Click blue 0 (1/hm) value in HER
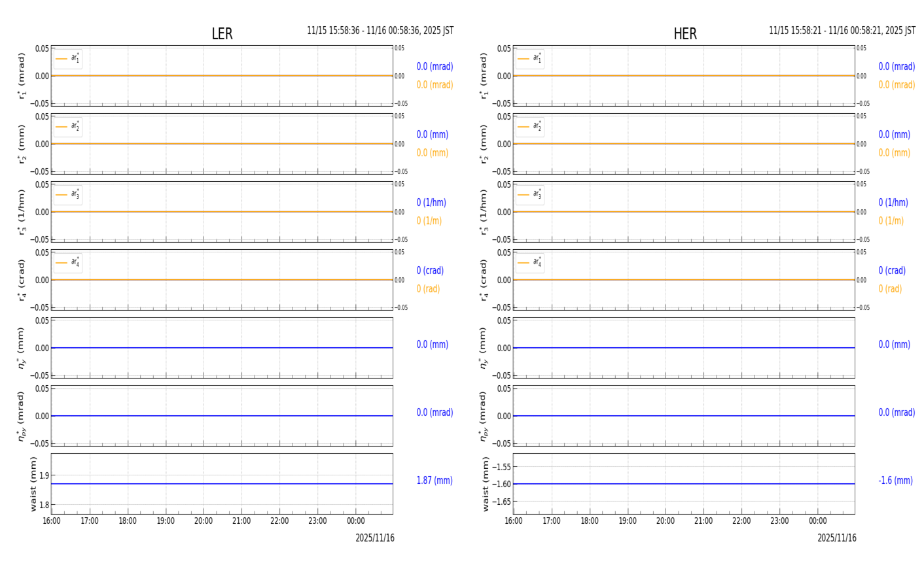The width and height of the screenshot is (924, 565). coord(893,203)
